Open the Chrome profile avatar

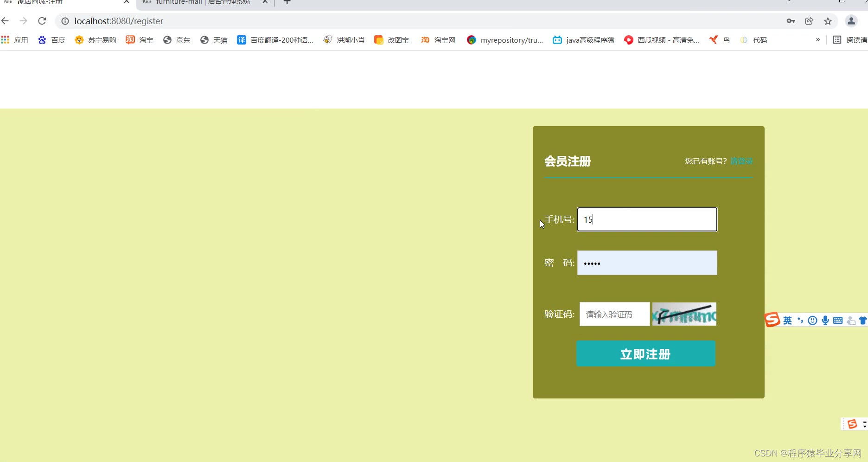coord(851,21)
